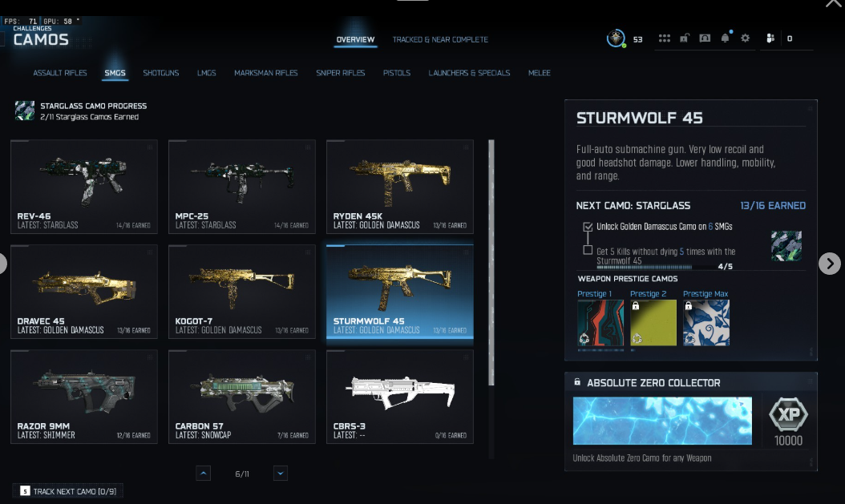The width and height of the screenshot is (845, 504).
Task: Select the Razor 9mm weapon card
Action: pos(84,397)
